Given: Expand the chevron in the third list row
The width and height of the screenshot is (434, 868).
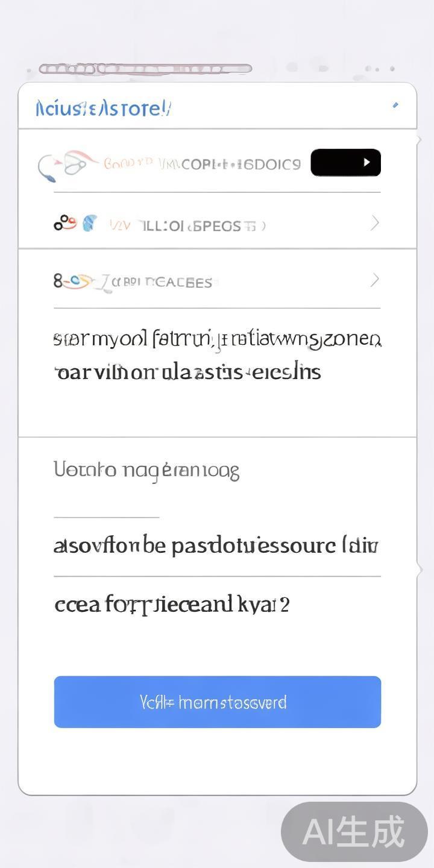Looking at the screenshot, I should tap(375, 280).
